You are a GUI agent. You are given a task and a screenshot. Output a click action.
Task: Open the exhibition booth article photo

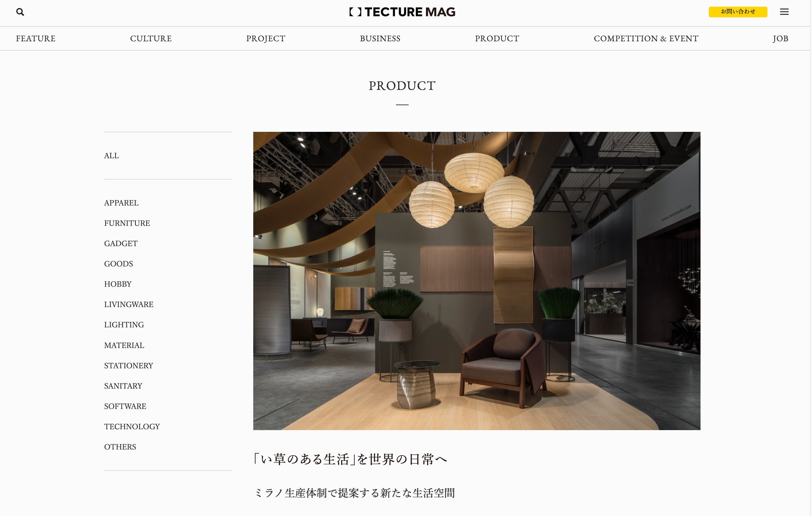tap(477, 281)
